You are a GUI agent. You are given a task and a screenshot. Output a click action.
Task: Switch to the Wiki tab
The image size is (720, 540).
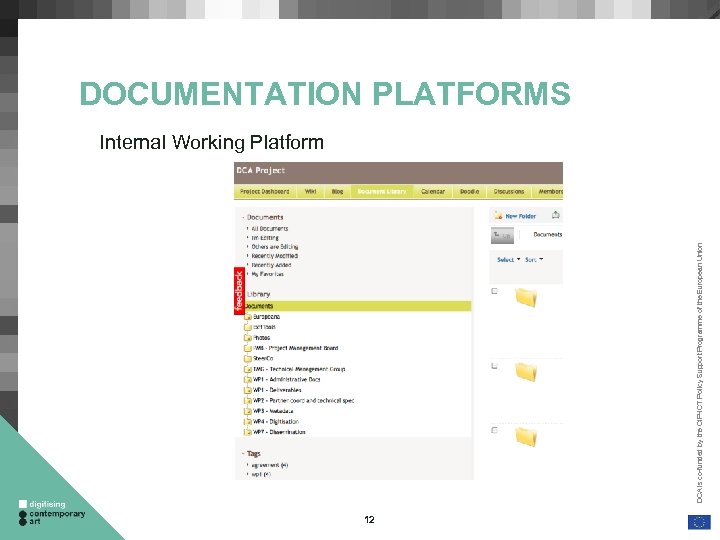(310, 191)
